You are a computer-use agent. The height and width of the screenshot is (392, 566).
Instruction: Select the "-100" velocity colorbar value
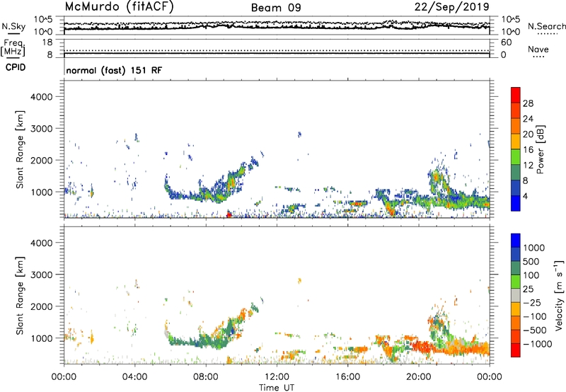pos(534,316)
